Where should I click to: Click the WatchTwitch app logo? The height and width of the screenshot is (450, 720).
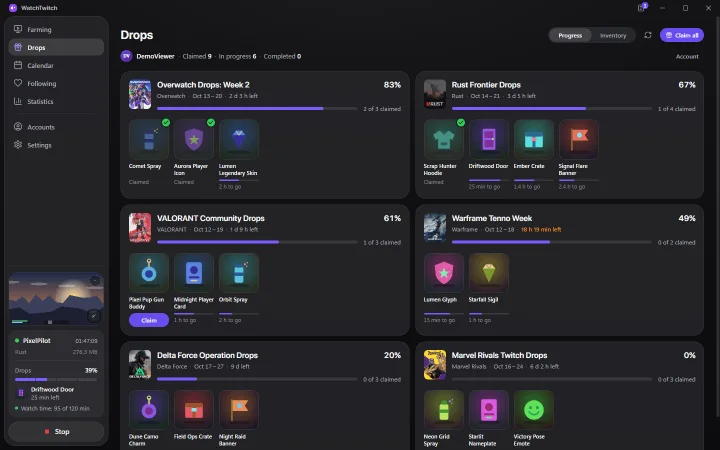tap(13, 8)
